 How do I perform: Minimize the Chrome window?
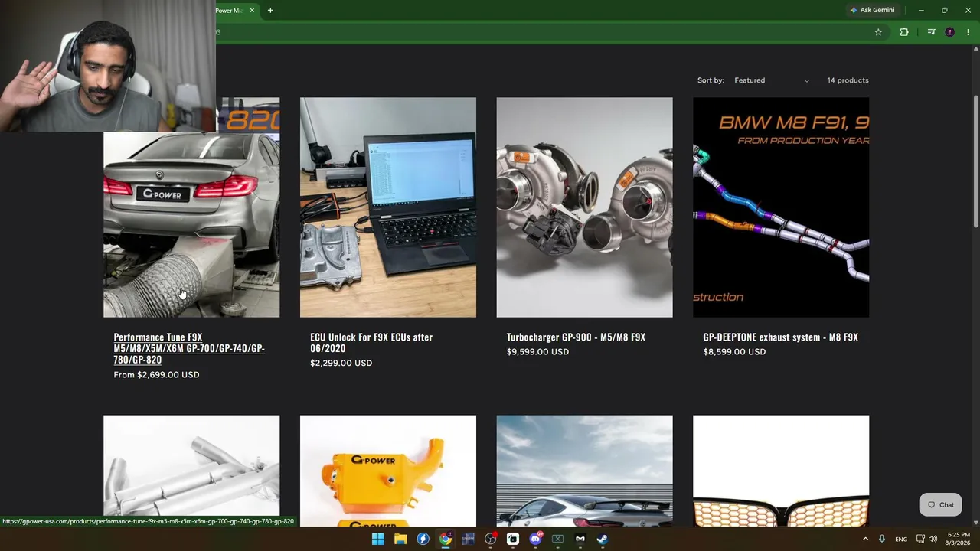pyautogui.click(x=921, y=10)
